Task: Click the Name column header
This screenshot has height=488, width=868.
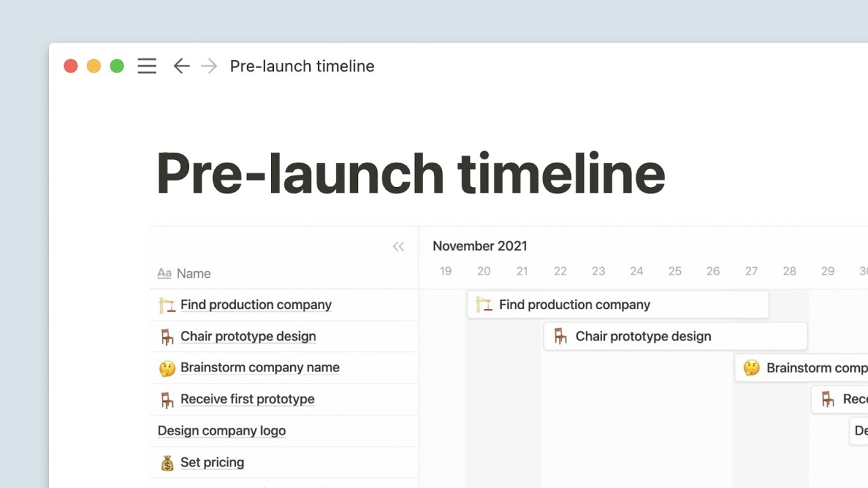Action: pyautogui.click(x=193, y=274)
